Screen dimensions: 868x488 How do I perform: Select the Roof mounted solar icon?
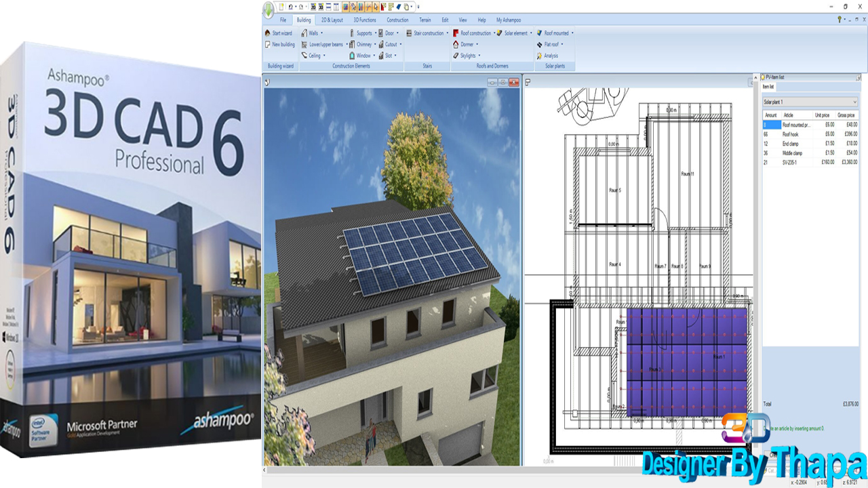[539, 33]
